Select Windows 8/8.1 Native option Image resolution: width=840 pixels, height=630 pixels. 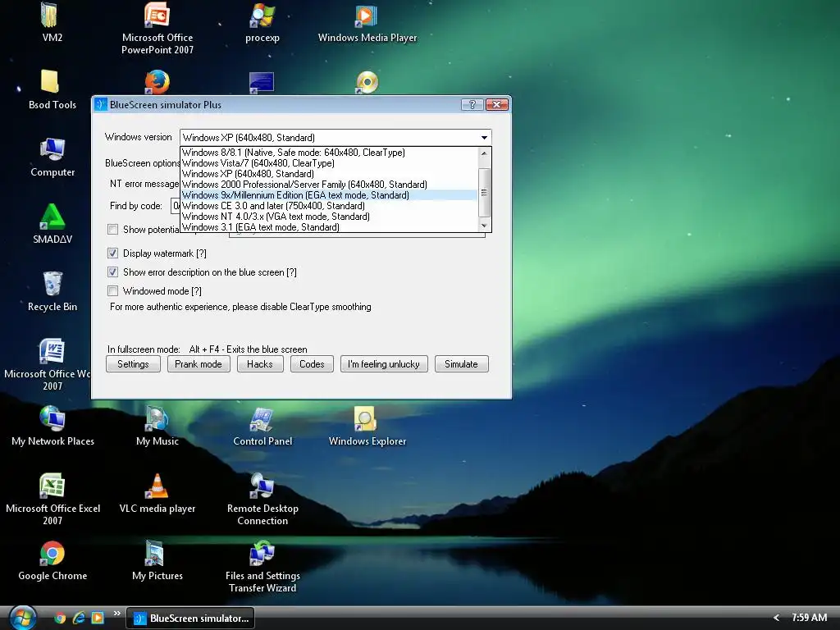click(x=328, y=153)
